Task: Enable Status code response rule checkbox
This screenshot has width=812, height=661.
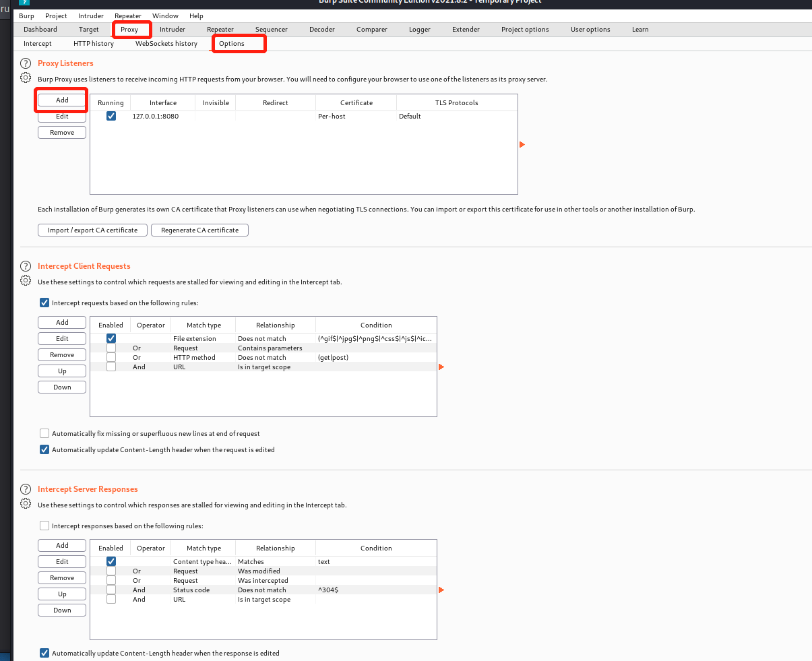Action: (x=111, y=590)
